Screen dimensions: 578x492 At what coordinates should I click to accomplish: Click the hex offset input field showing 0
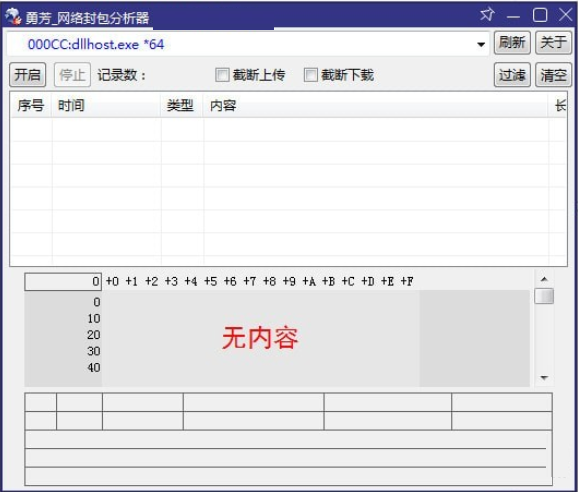click(x=63, y=282)
